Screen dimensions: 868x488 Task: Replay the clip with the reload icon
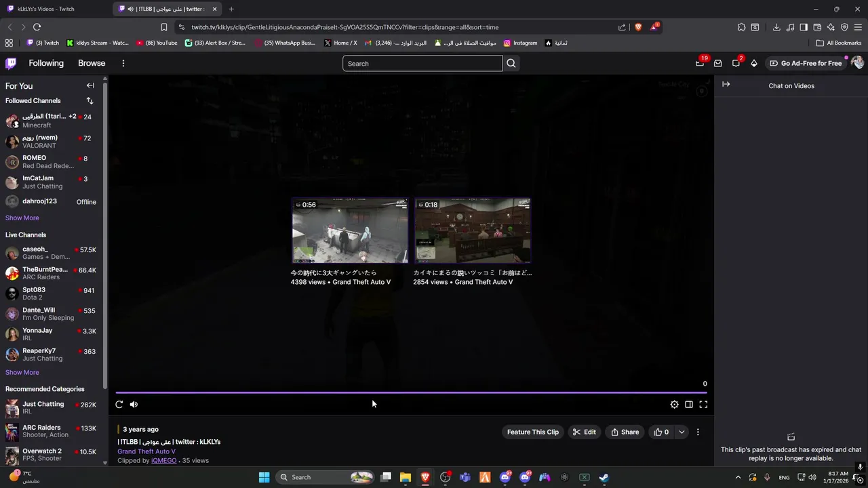pyautogui.click(x=119, y=405)
